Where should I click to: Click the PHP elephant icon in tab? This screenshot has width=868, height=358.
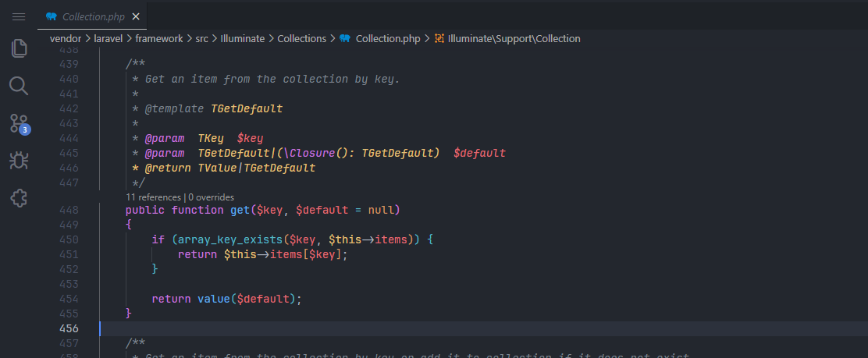pyautogui.click(x=52, y=16)
